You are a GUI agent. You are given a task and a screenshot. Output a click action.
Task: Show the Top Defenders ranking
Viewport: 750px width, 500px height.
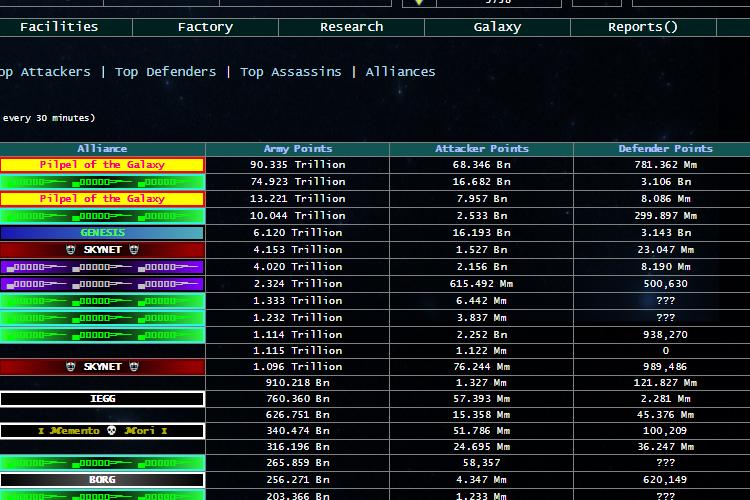coord(165,72)
